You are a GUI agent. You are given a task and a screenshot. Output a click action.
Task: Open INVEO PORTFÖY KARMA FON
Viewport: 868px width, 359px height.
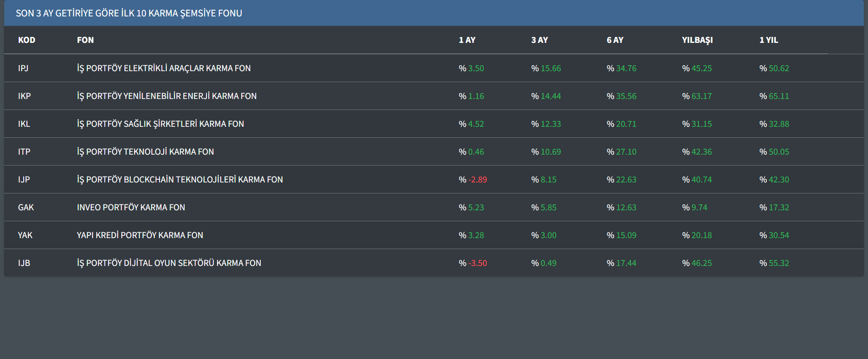tap(131, 208)
